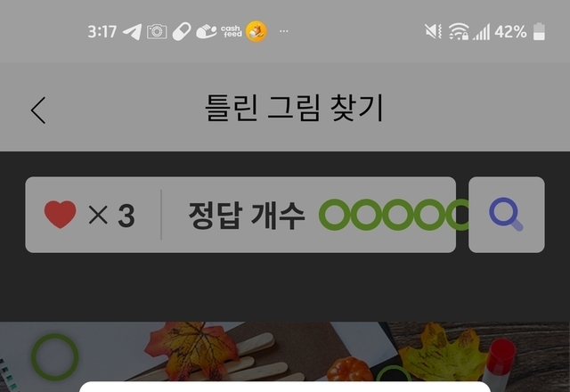570x392 pixels.
Task: Tap the red glue stick in picture
Action: pyautogui.click(x=499, y=360)
